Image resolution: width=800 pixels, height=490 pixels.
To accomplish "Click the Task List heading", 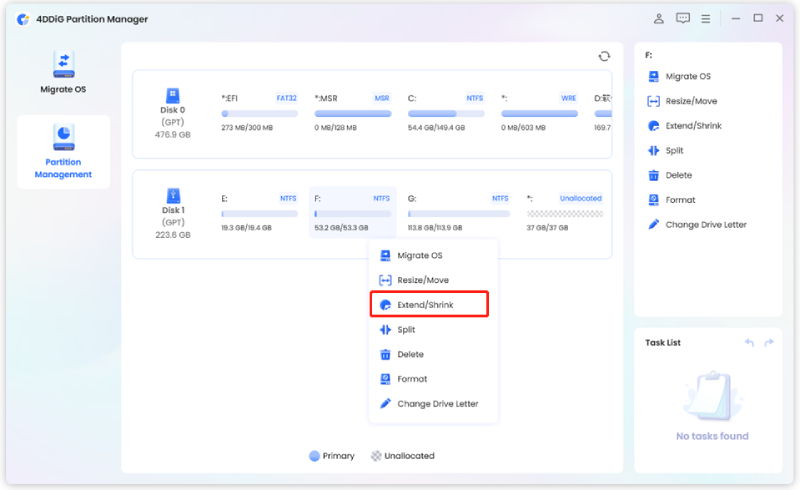I will [663, 342].
